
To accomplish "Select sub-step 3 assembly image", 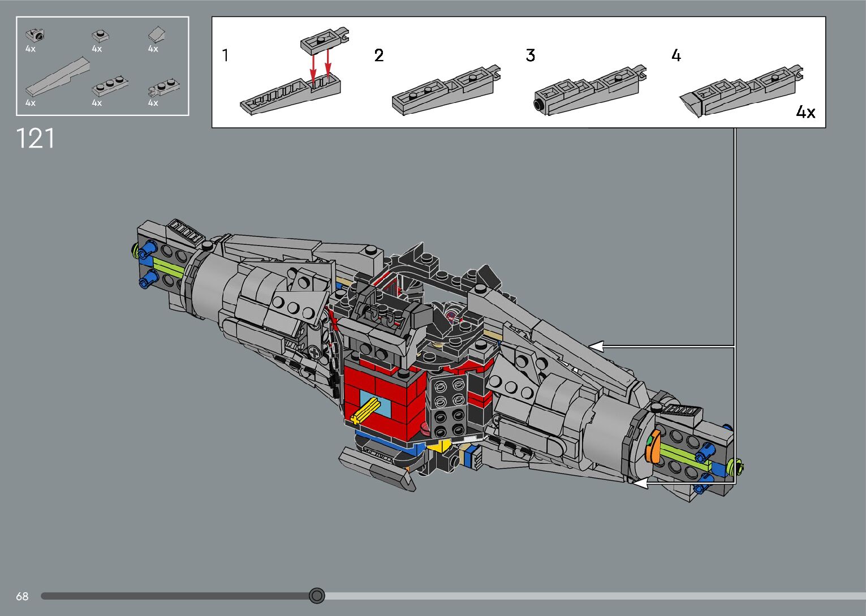I will point(590,89).
